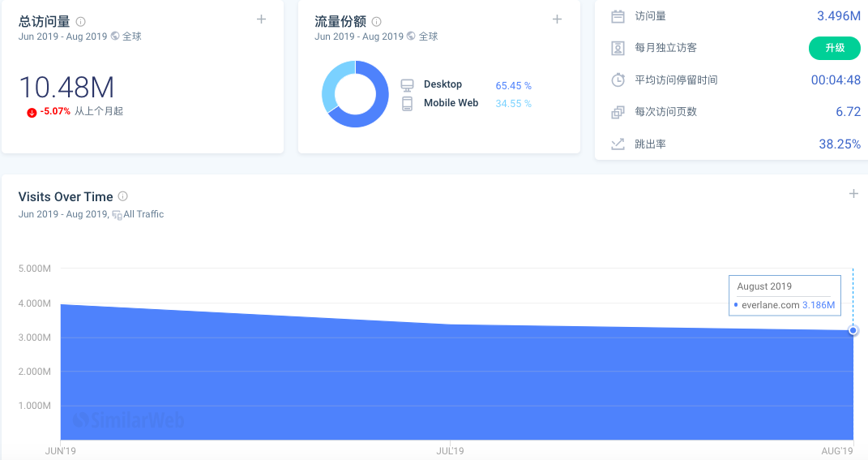Click the Desktop monitor icon in legend
The image size is (868, 460).
tap(408, 85)
